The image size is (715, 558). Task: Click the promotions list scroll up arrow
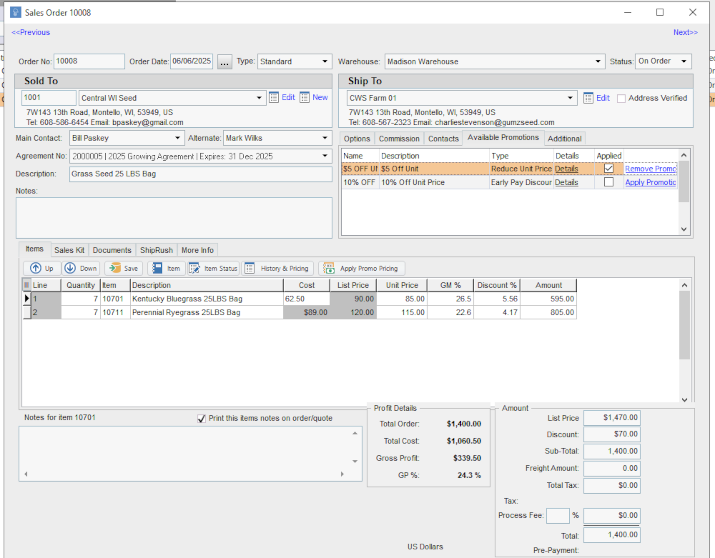pyautogui.click(x=684, y=155)
